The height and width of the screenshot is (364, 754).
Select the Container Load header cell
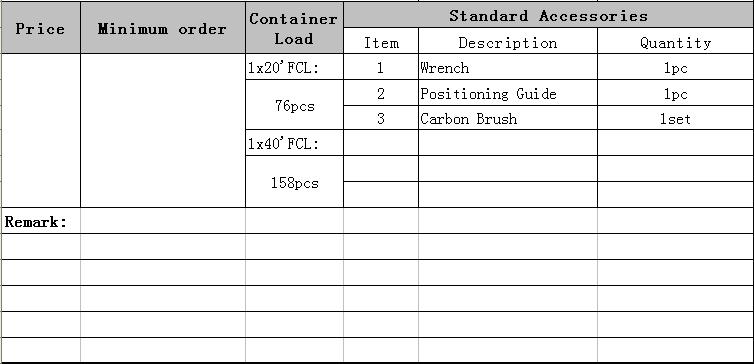click(x=294, y=27)
